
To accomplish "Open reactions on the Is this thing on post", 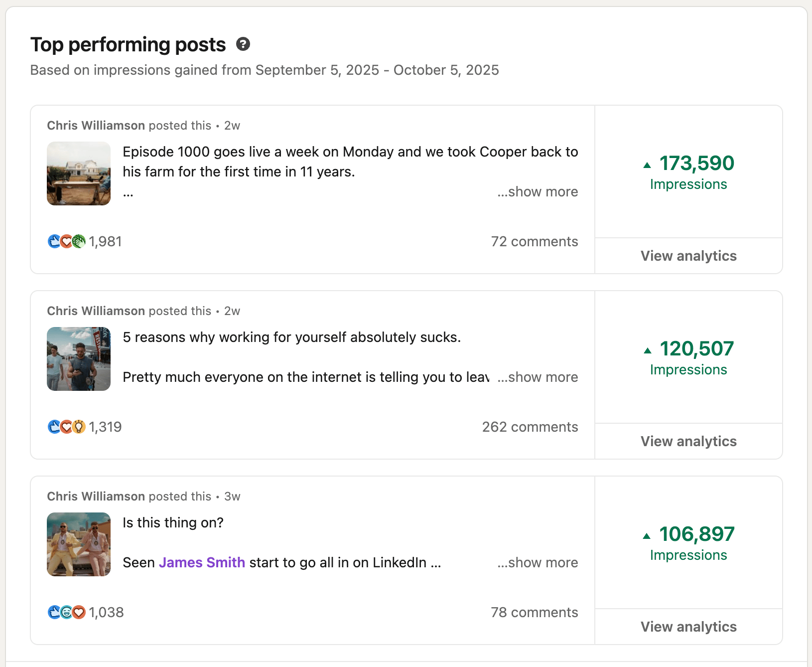I will tap(85, 613).
